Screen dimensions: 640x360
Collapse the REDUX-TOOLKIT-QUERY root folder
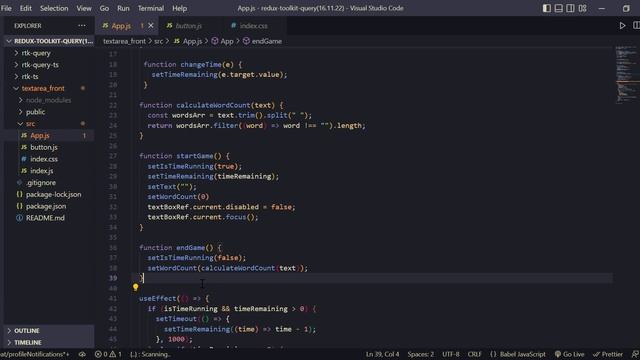pos(49,41)
